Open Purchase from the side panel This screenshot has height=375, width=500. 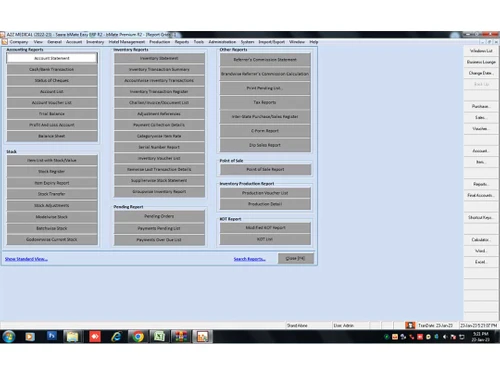481,106
